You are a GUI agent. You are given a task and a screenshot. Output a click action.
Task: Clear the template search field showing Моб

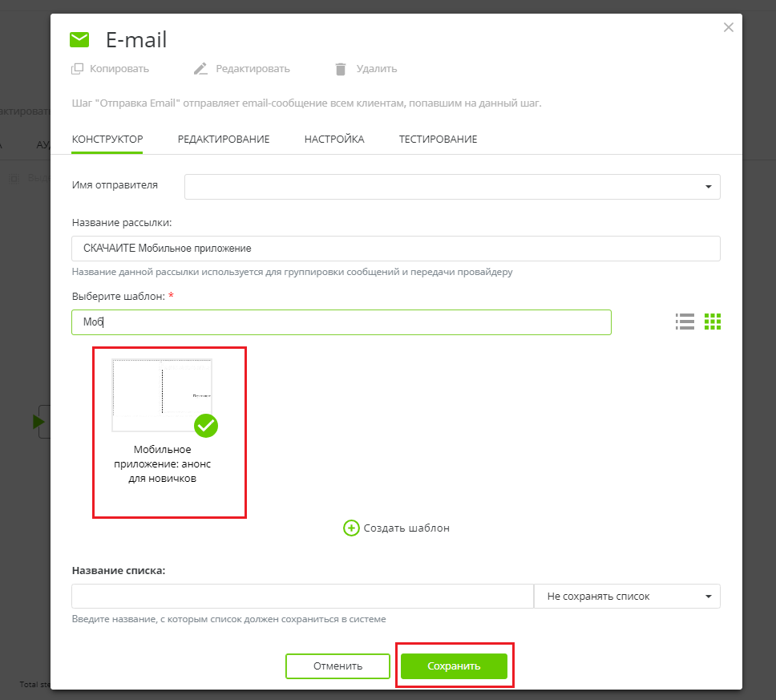[x=341, y=322]
